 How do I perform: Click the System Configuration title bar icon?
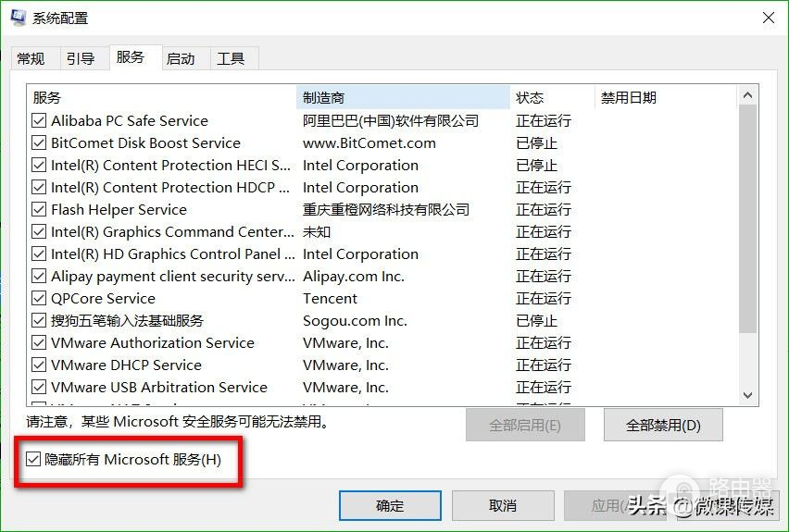[x=19, y=18]
